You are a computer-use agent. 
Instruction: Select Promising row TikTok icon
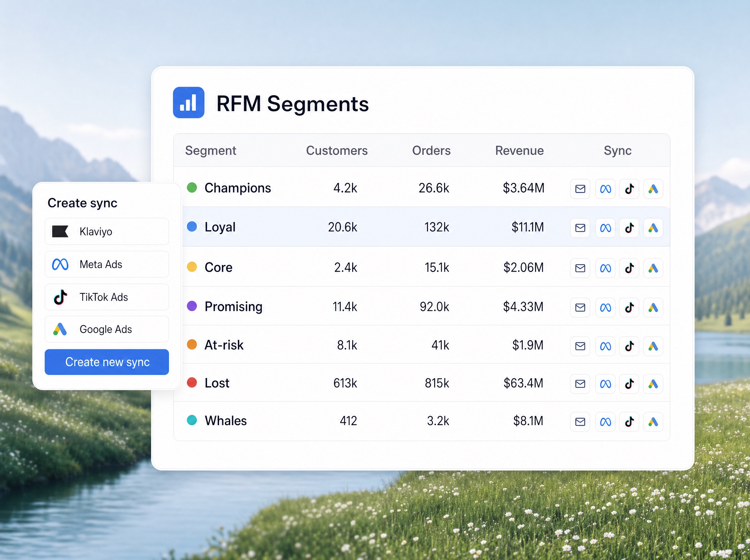(629, 308)
